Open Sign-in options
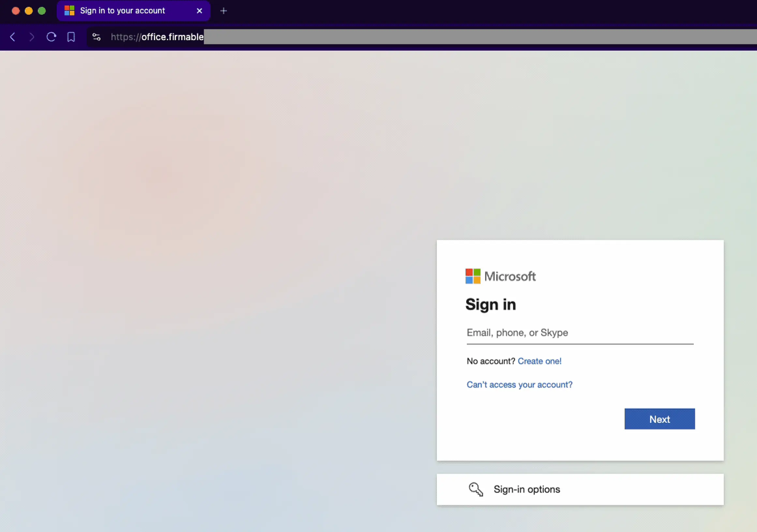 pos(527,489)
